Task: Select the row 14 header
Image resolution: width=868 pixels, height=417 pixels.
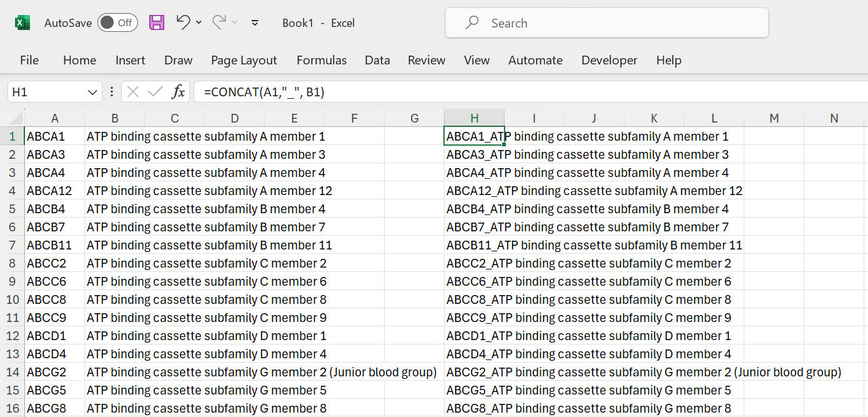Action: [12, 372]
